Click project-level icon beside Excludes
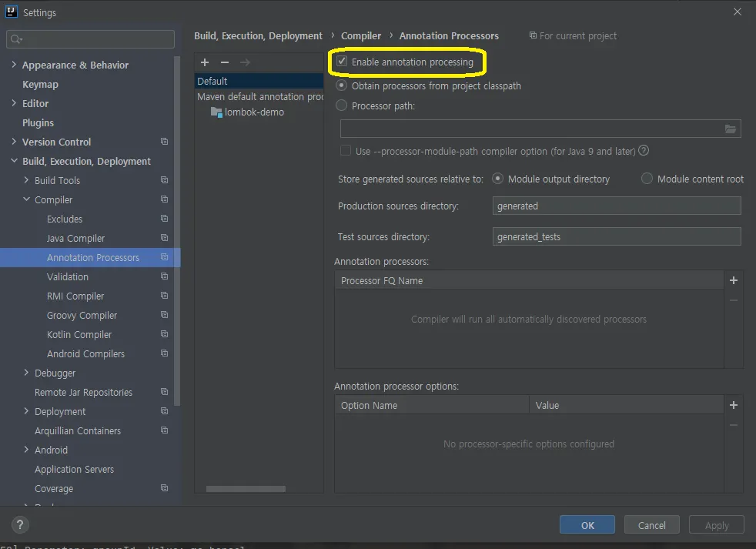Image resolution: width=756 pixels, height=549 pixels. pos(165,219)
